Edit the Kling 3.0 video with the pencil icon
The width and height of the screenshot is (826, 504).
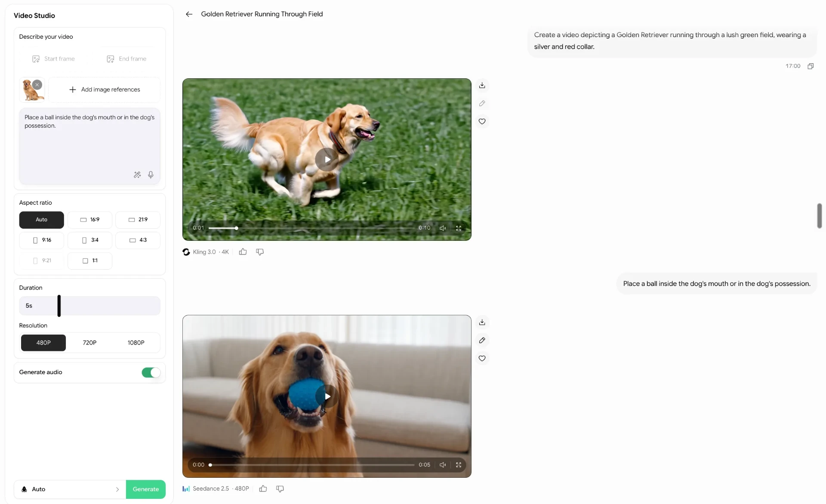click(x=482, y=103)
